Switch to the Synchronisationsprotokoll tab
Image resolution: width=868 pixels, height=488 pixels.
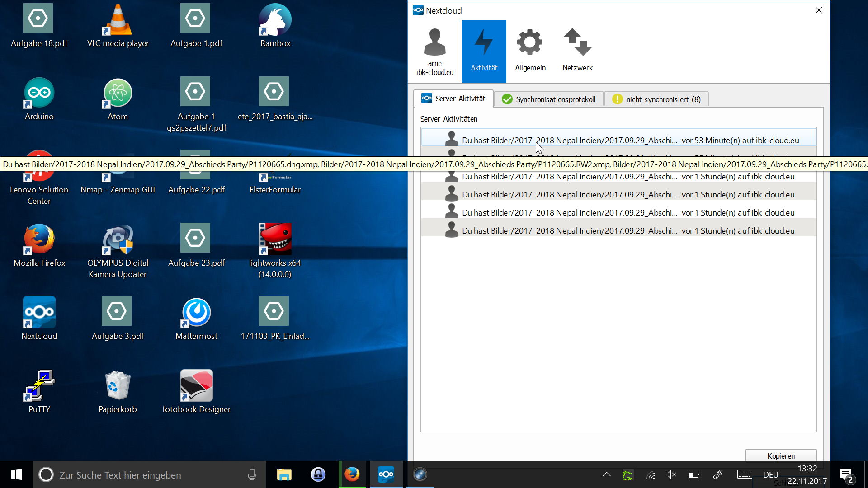tap(549, 99)
